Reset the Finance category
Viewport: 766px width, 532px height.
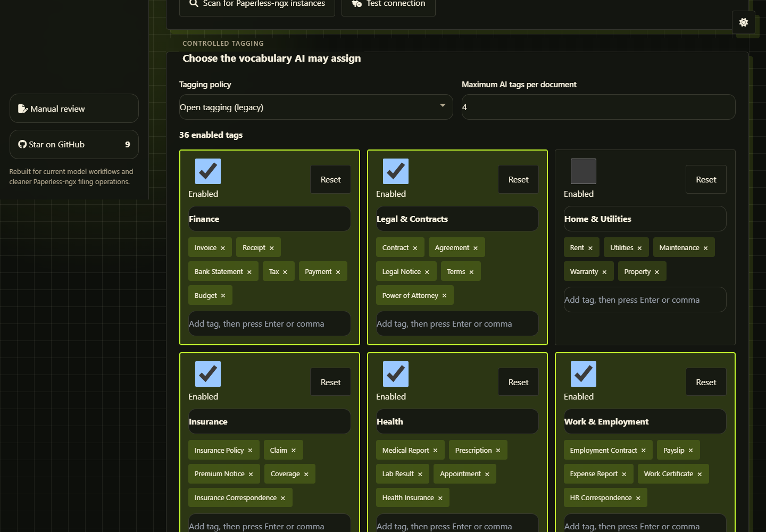(331, 180)
